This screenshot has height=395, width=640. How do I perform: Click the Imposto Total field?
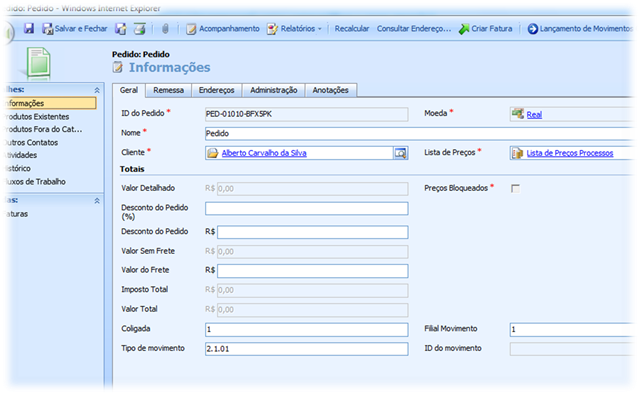(313, 291)
